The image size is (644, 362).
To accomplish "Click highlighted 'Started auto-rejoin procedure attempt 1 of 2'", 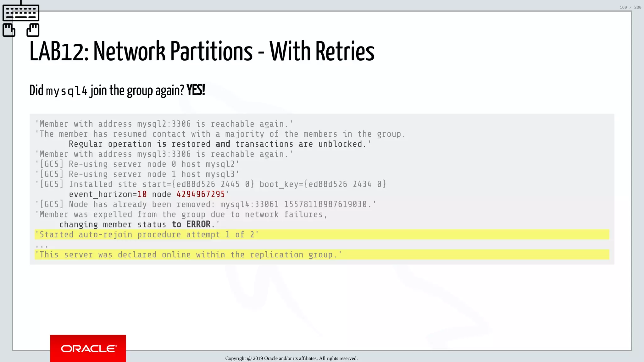I will (x=322, y=235).
